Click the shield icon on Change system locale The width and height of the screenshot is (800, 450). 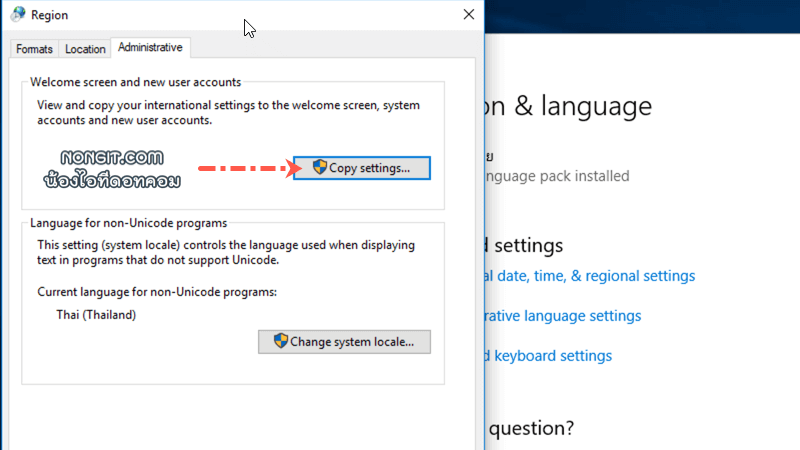point(281,340)
